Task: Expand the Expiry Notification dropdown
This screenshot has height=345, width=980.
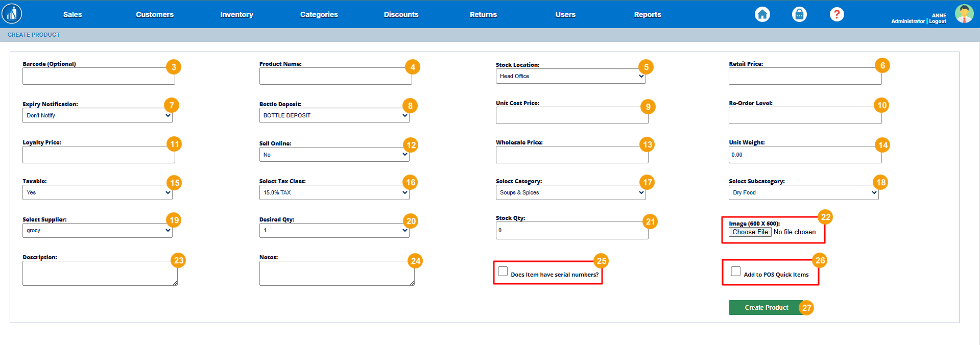Action: tap(97, 115)
